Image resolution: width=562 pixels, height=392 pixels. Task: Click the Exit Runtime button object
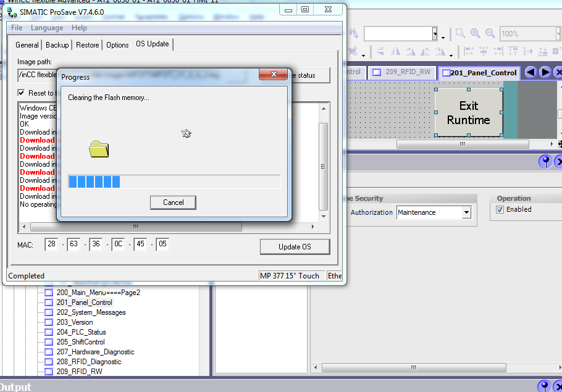click(469, 112)
